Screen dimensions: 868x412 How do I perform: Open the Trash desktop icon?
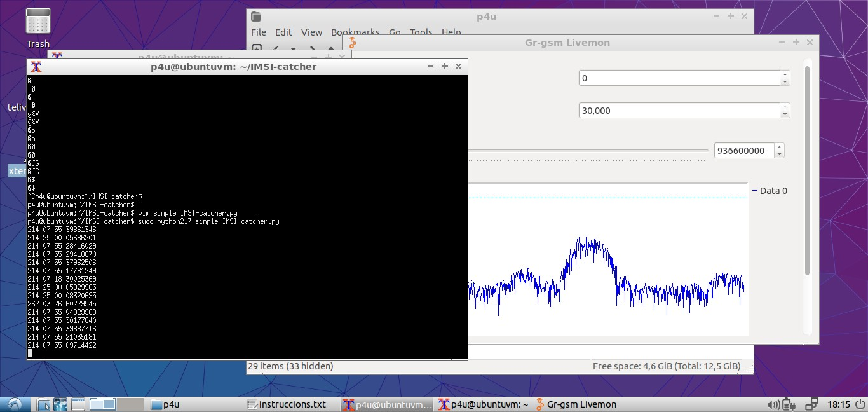pos(37,28)
